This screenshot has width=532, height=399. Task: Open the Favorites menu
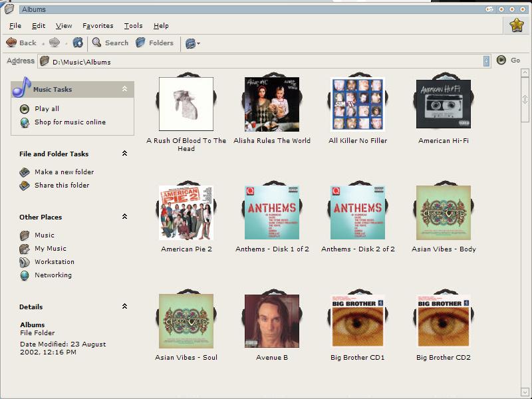pyautogui.click(x=98, y=26)
